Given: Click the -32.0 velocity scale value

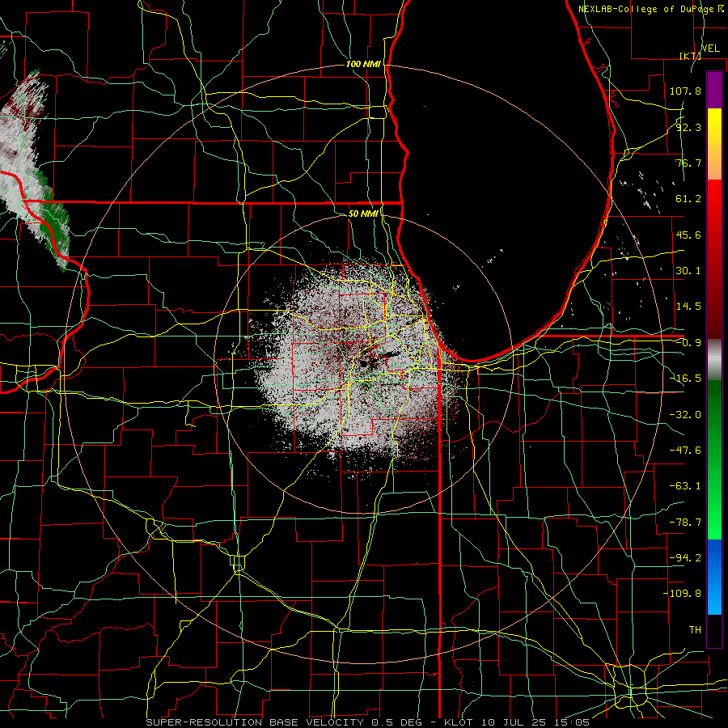Looking at the screenshot, I should coord(685,415).
